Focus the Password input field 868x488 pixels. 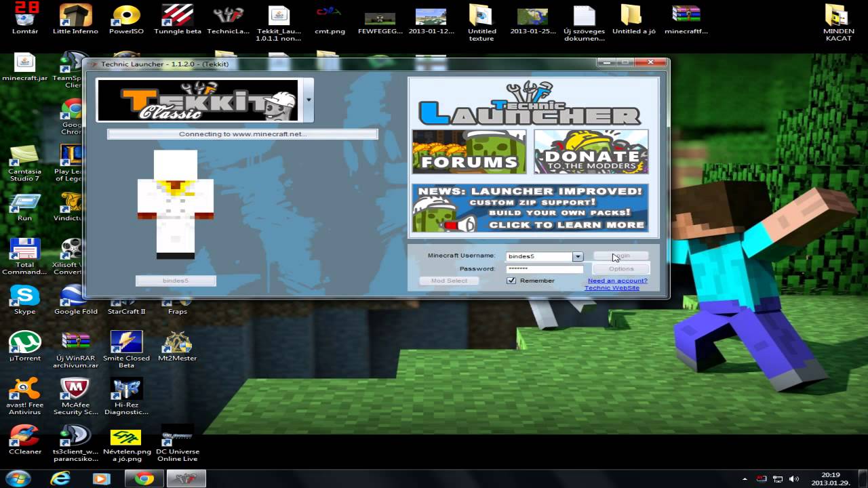tap(545, 269)
